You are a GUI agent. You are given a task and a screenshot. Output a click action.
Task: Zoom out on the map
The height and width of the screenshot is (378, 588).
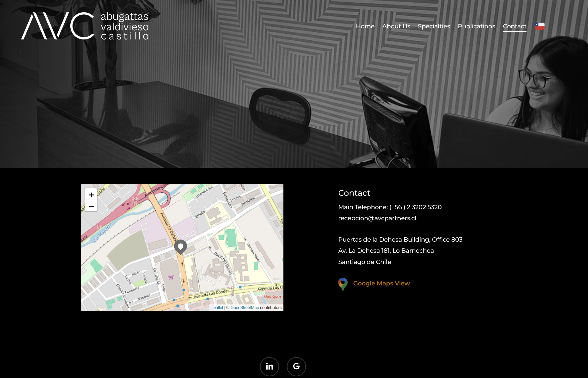tap(91, 206)
